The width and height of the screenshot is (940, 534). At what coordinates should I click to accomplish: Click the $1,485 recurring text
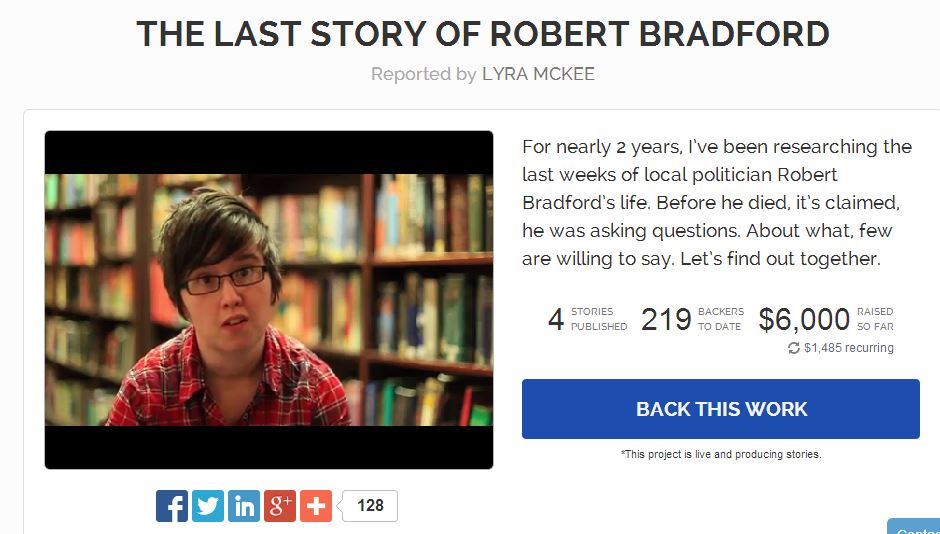click(x=848, y=348)
